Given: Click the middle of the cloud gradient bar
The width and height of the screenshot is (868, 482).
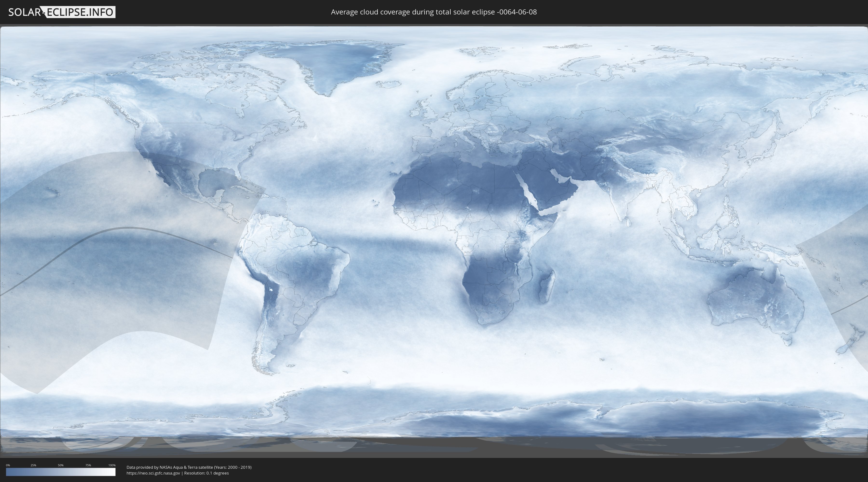Looking at the screenshot, I should [x=61, y=472].
